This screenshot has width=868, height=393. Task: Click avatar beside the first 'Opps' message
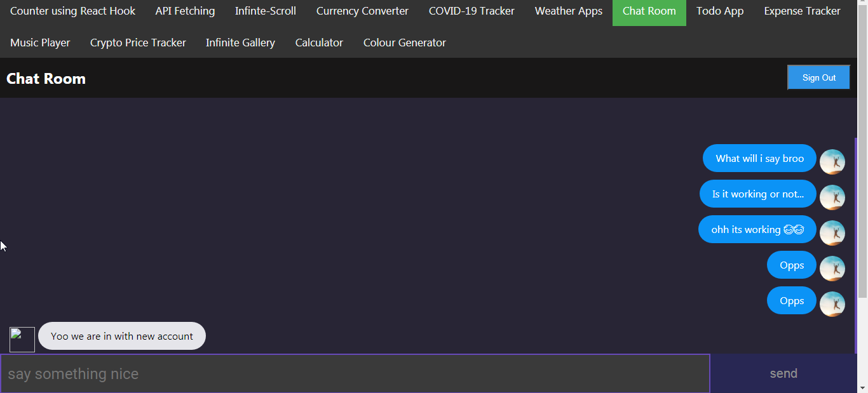832,269
